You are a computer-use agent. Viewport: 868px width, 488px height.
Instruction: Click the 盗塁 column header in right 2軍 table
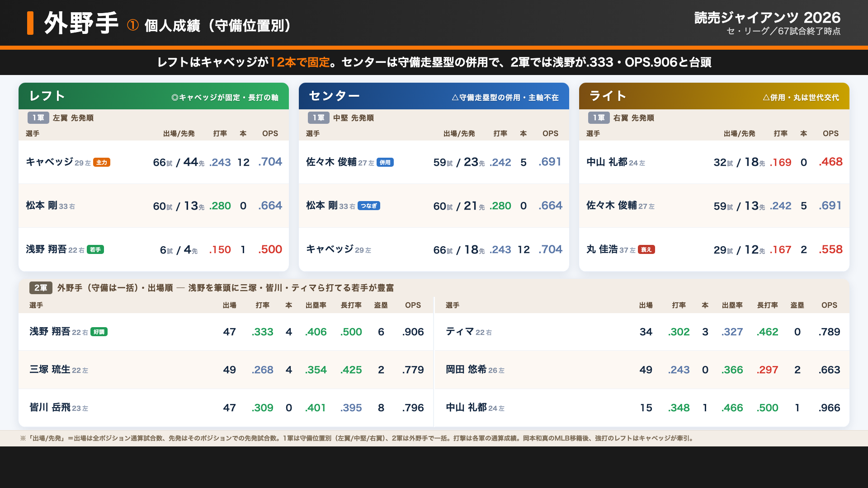pos(797,305)
